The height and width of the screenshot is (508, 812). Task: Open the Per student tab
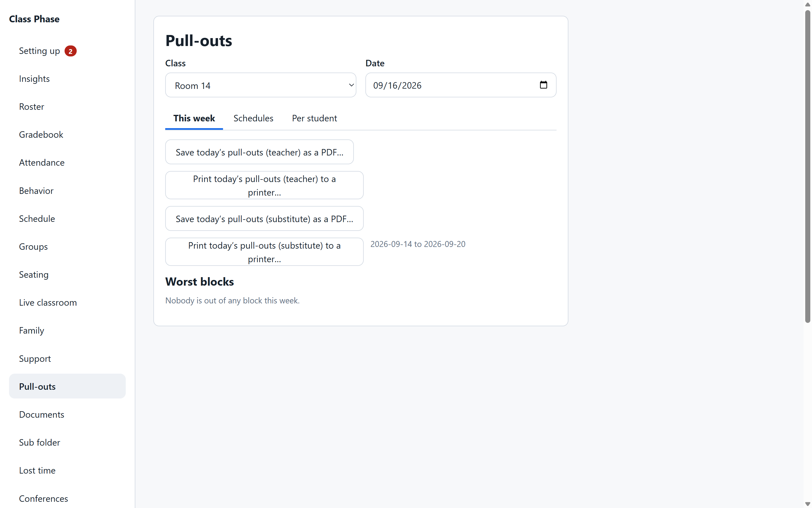coord(314,118)
